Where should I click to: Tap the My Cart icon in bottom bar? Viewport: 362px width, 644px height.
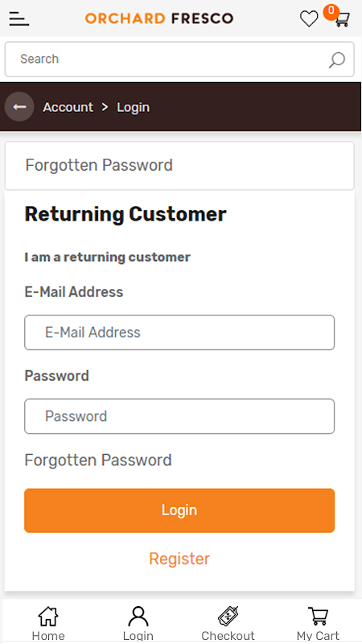318,617
